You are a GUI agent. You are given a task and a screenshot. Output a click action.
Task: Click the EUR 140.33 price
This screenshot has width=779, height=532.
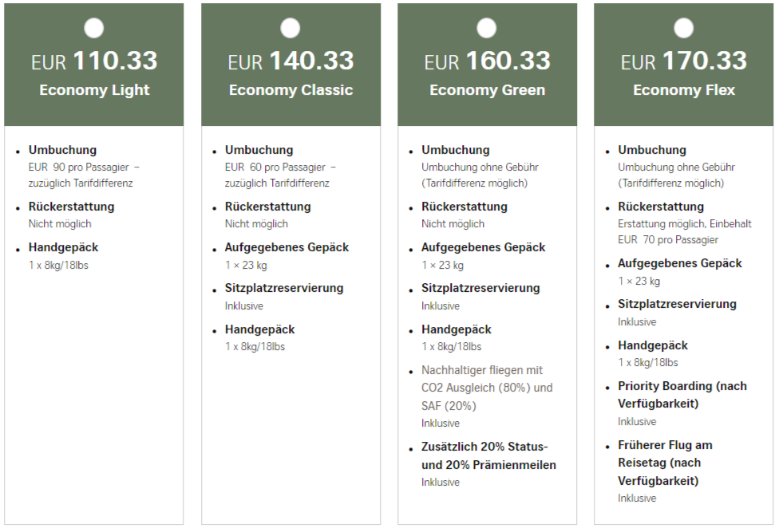[x=291, y=61]
